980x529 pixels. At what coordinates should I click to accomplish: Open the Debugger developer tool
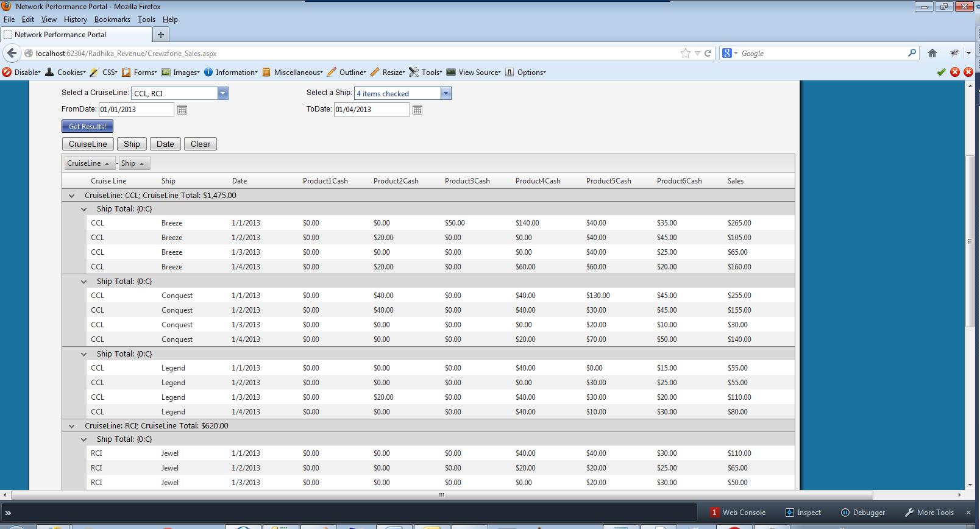(863, 513)
